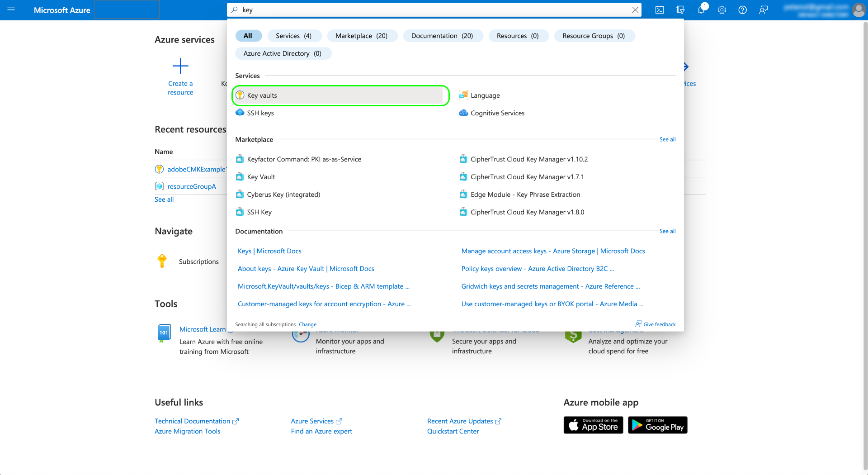
Task: Filter results by Azure Active Directory (0)
Action: [283, 53]
